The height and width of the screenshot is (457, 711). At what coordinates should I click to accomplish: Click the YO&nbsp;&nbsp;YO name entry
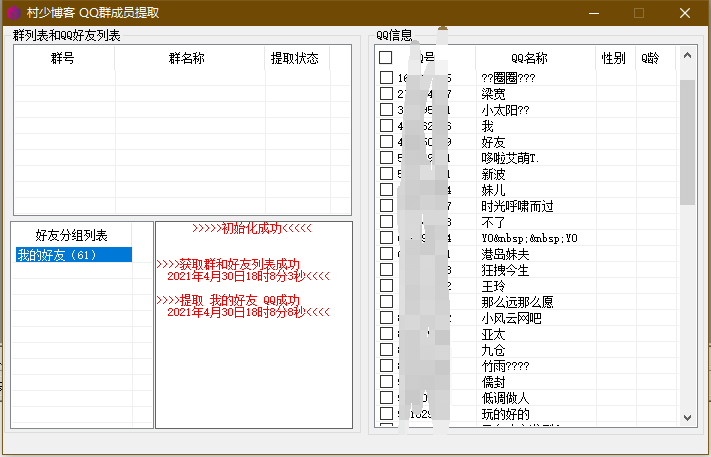[529, 238]
